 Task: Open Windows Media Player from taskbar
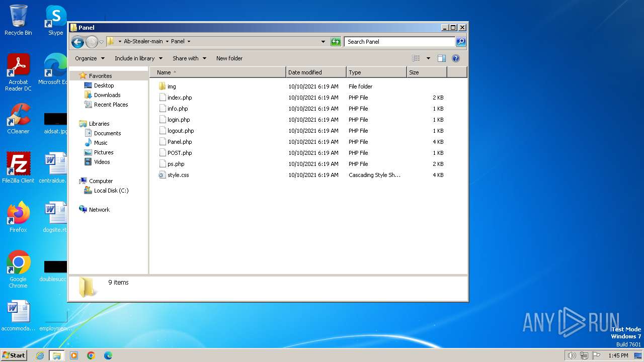(x=74, y=355)
